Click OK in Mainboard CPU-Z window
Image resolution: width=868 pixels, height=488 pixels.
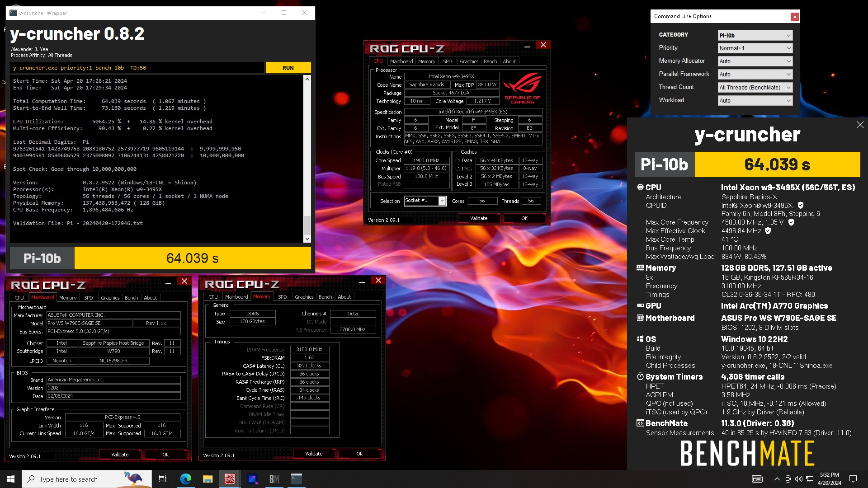click(x=165, y=455)
